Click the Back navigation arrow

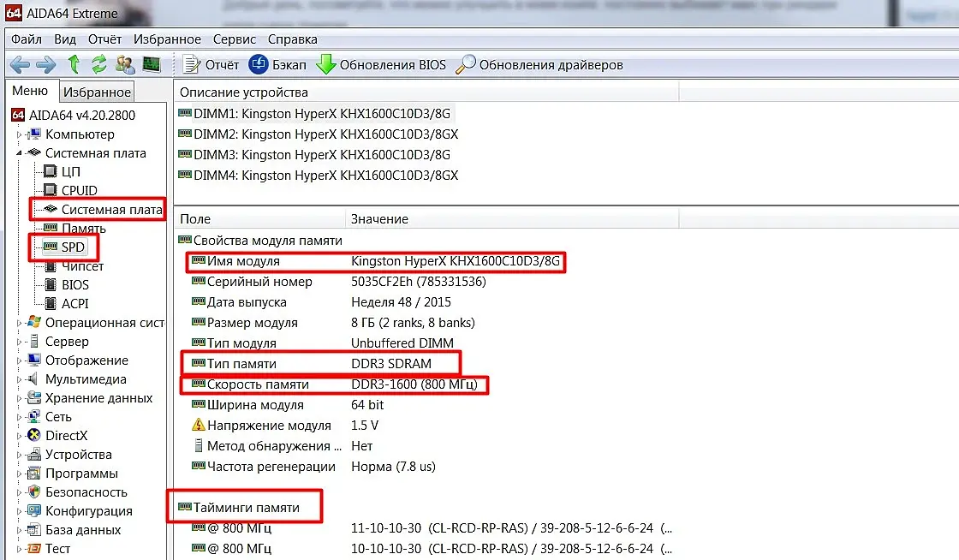click(20, 64)
